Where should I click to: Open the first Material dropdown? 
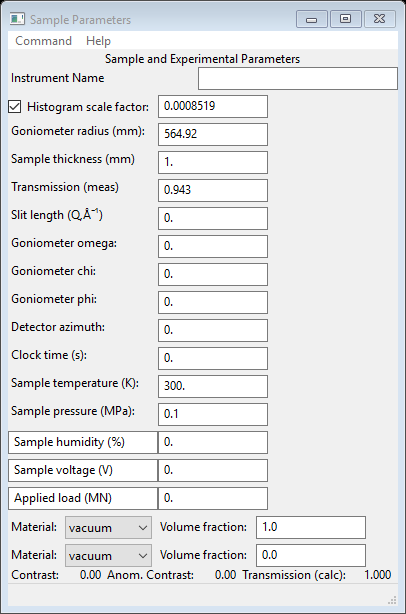coord(108,527)
